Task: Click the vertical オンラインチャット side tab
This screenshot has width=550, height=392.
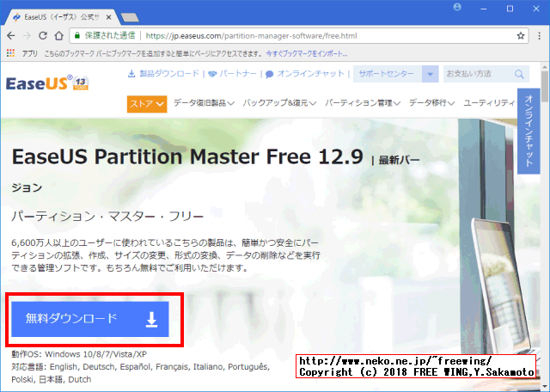Action: tap(529, 132)
